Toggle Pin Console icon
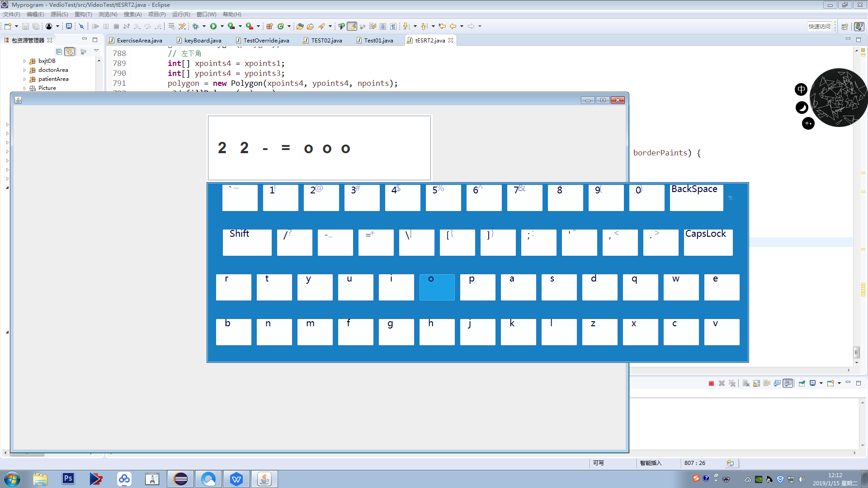The image size is (868, 488). 802,383
